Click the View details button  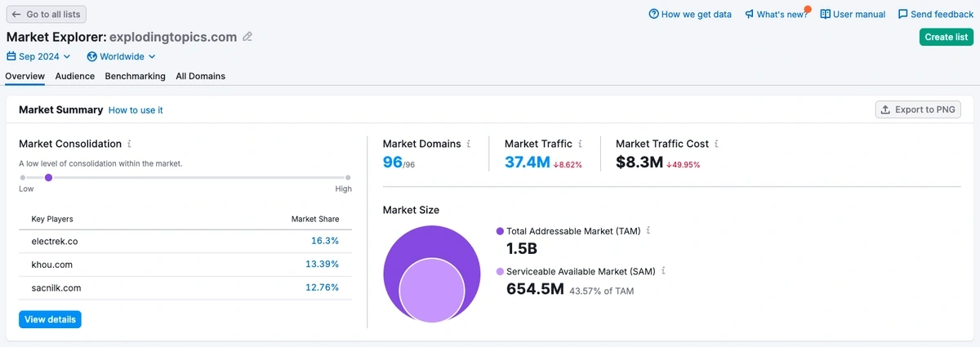[x=50, y=319]
